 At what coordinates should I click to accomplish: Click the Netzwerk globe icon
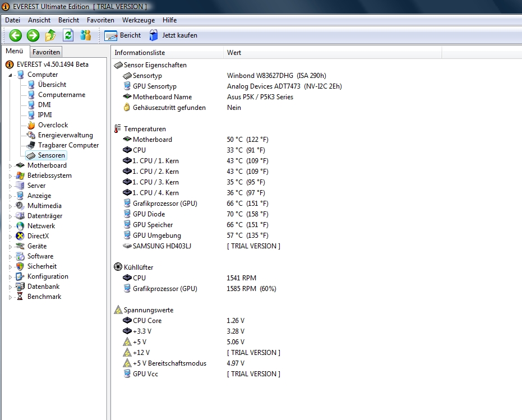point(20,226)
